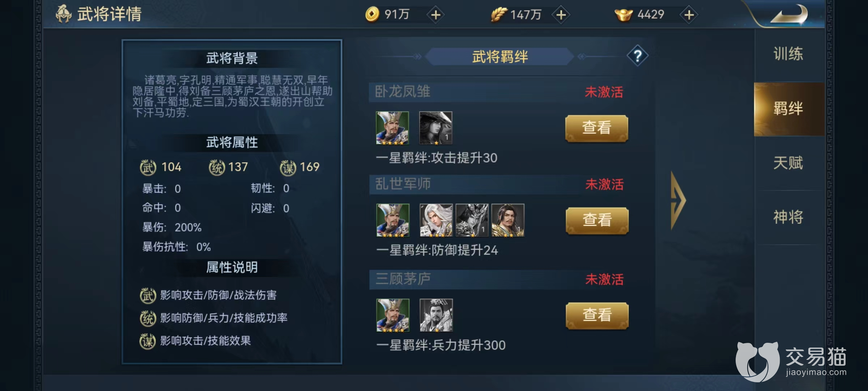Select the white-haired general portrait in 乱世军师
The width and height of the screenshot is (868, 391).
(x=436, y=220)
